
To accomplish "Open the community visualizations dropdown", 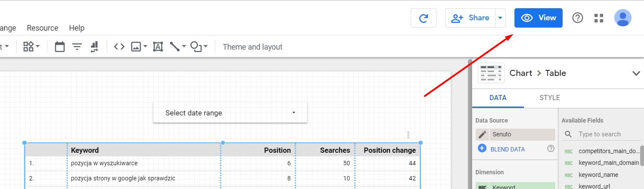I will click(x=31, y=47).
